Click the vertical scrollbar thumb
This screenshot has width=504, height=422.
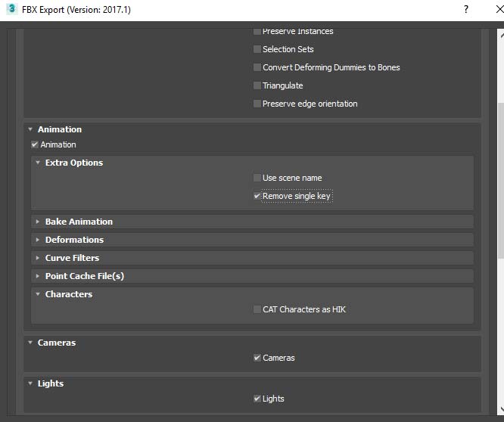[x=500, y=180]
